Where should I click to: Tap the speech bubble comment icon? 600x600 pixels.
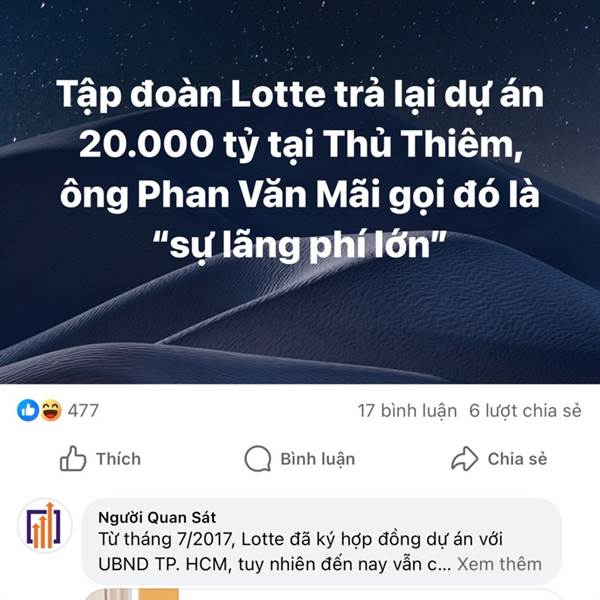[258, 458]
